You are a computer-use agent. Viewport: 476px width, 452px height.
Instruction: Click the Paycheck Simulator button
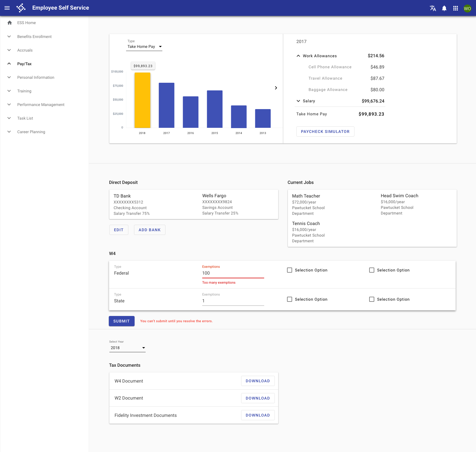point(325,131)
